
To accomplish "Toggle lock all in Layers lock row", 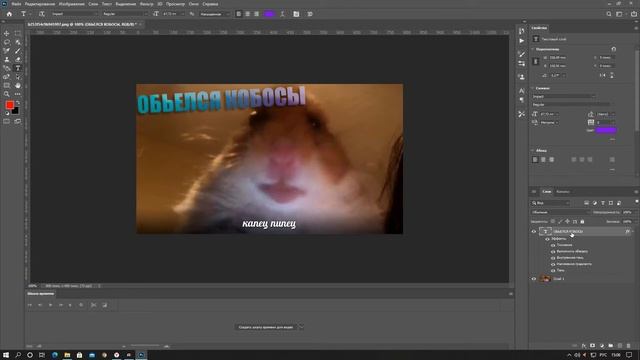I will (582, 222).
